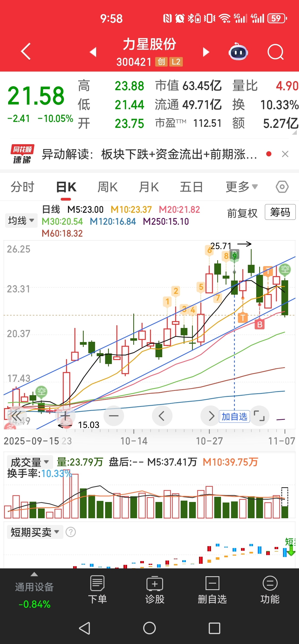Switch to next stock with right triangle
This screenshot has height=644, width=299.
pos(206,52)
